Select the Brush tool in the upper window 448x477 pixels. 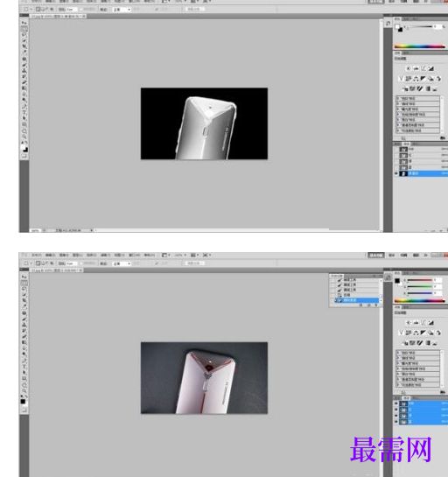tap(24, 65)
